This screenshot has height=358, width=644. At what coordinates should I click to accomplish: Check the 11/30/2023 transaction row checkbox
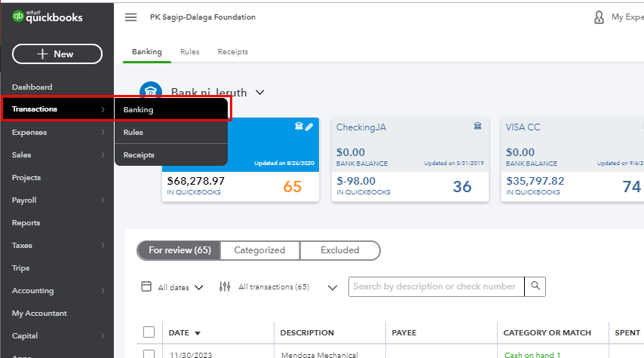pyautogui.click(x=149, y=354)
